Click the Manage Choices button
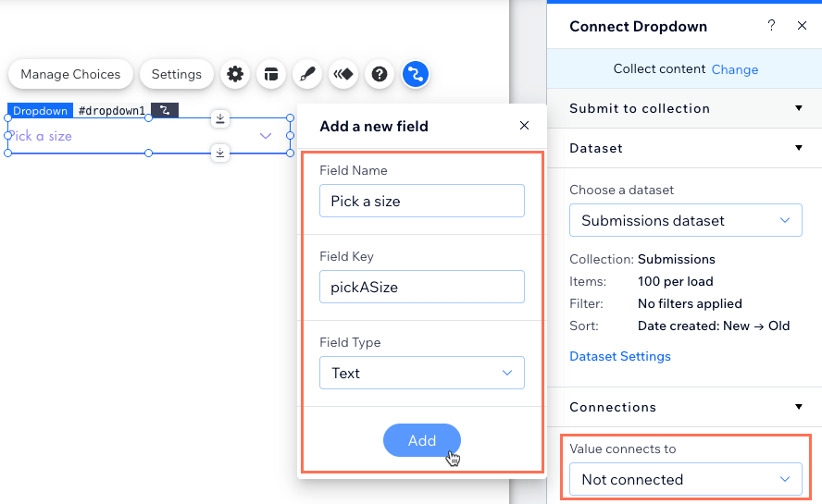This screenshot has width=822, height=504. (70, 74)
